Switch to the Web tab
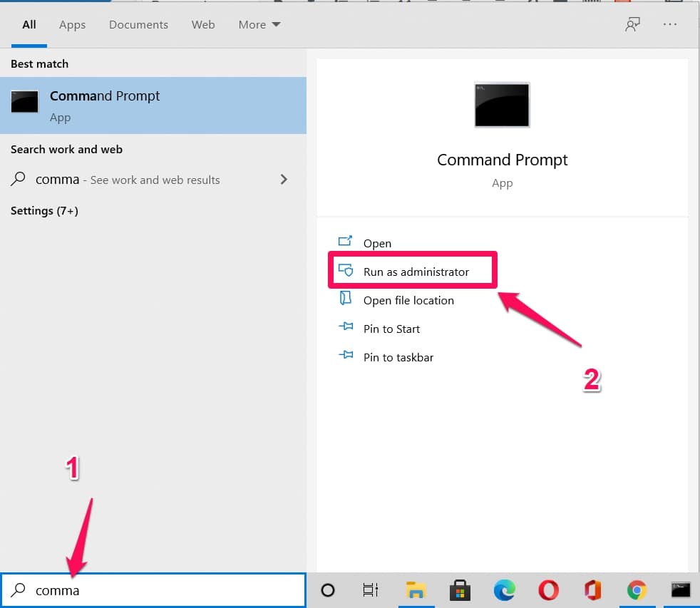Viewport: 700px width, 608px height. click(203, 24)
